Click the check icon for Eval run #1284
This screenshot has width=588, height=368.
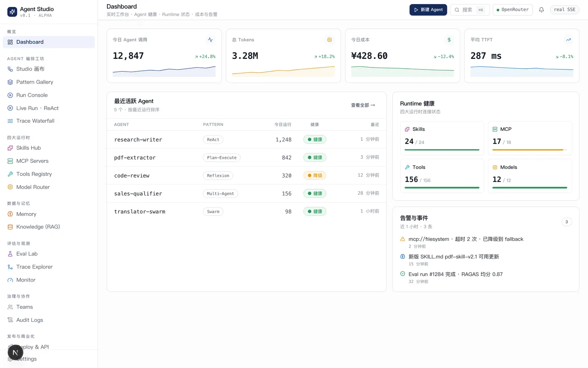click(x=403, y=274)
